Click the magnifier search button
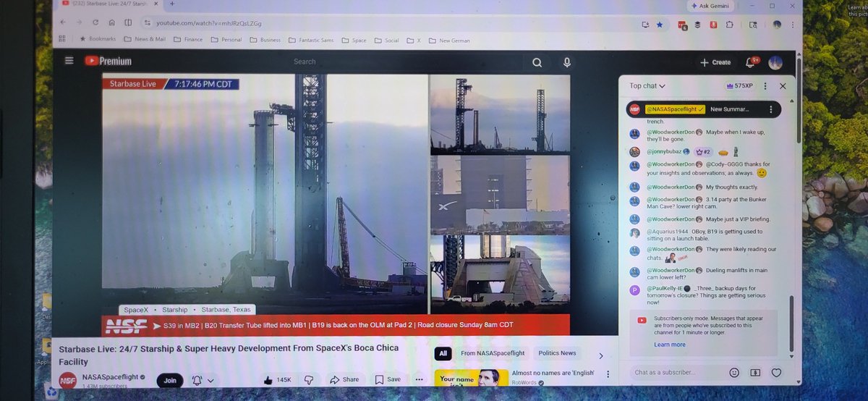The image size is (868, 401). [x=537, y=62]
